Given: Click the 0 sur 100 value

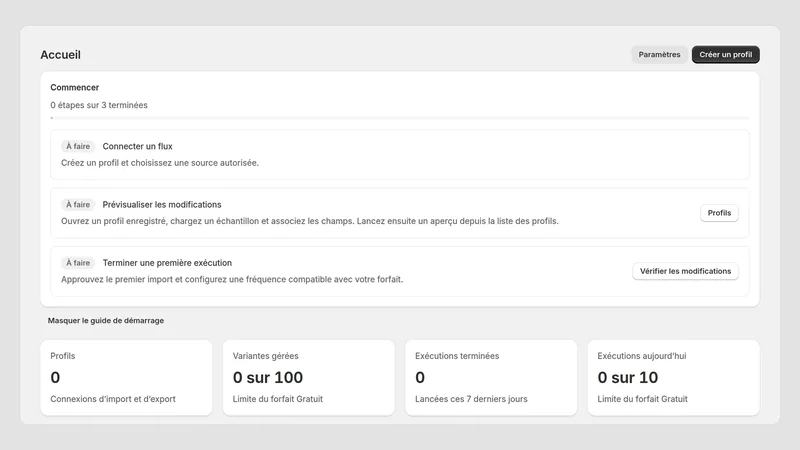Looking at the screenshot, I should tap(268, 378).
